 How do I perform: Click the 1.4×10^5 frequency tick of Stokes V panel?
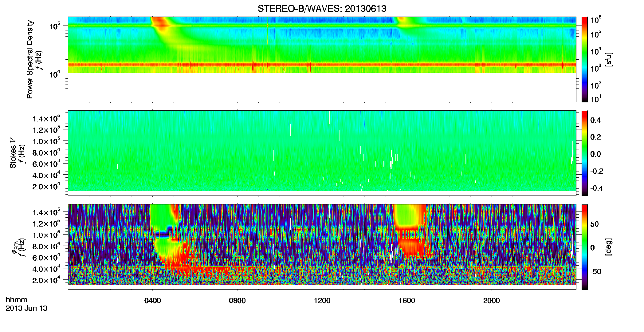pyautogui.click(x=46, y=119)
